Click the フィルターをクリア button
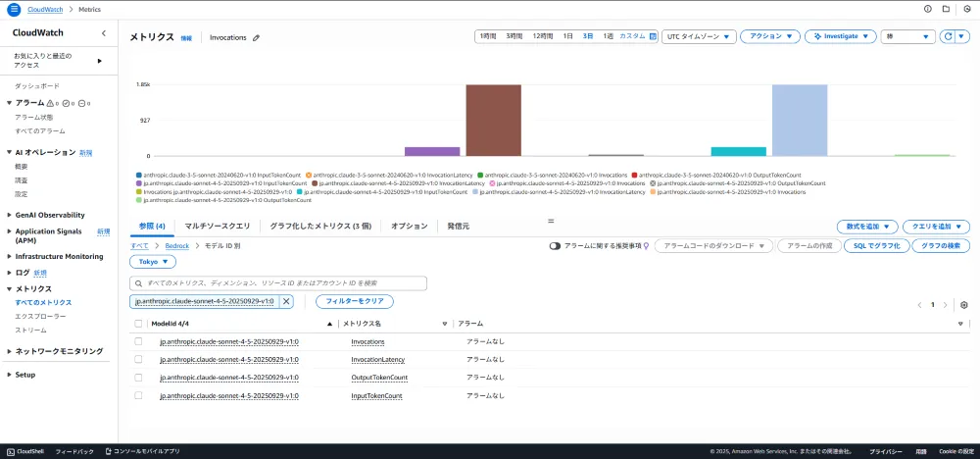Image resolution: width=980 pixels, height=459 pixels. [x=355, y=301]
